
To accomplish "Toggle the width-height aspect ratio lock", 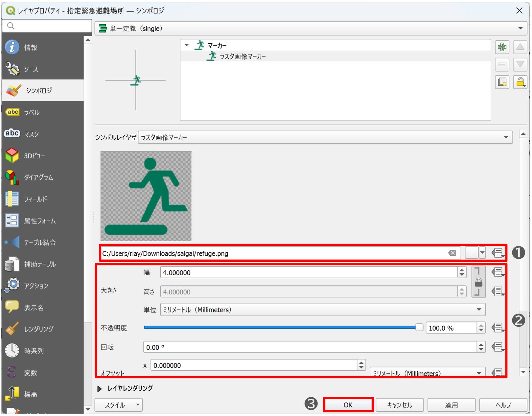I will 478,282.
